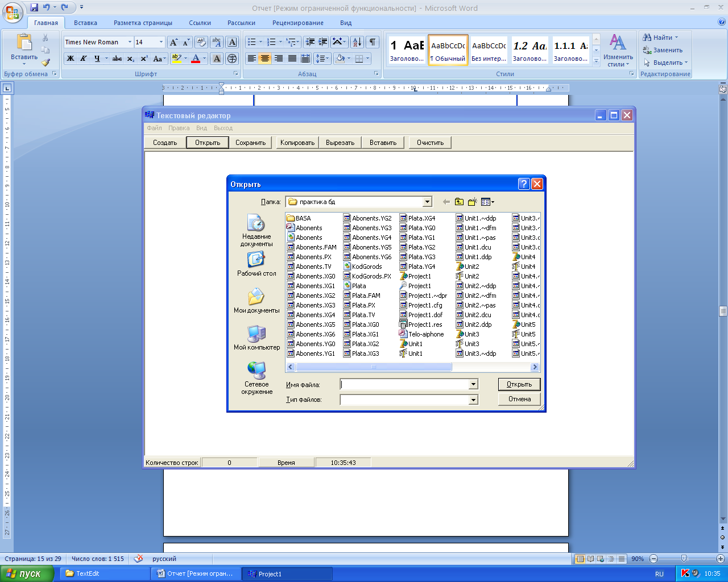
Task: Click the red font color button
Action: (196, 59)
